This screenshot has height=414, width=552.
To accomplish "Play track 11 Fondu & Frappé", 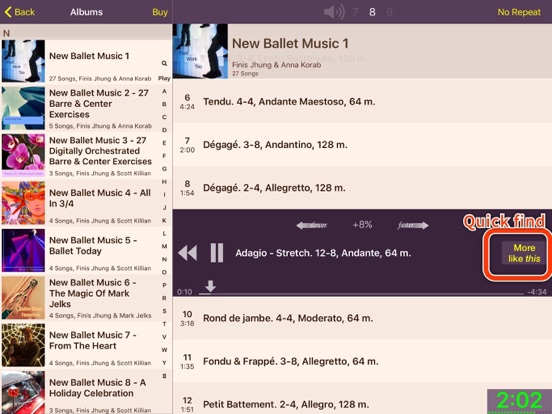I will click(x=362, y=361).
